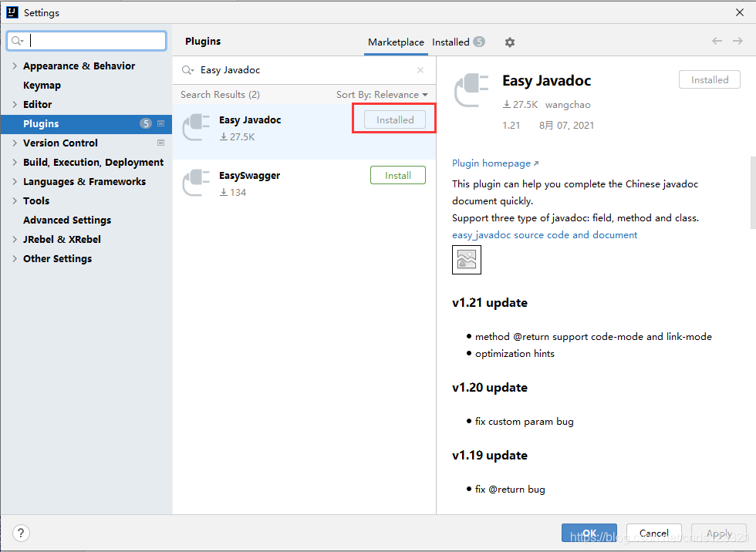Click the broken image placeholder
The width and height of the screenshot is (756, 552).
coord(466,260)
